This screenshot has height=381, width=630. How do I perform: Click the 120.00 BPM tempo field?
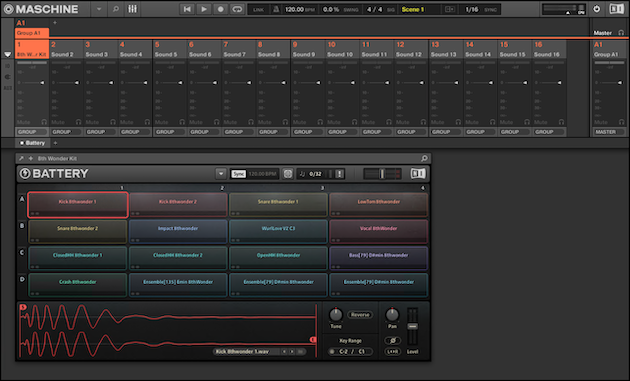pyautogui.click(x=300, y=9)
